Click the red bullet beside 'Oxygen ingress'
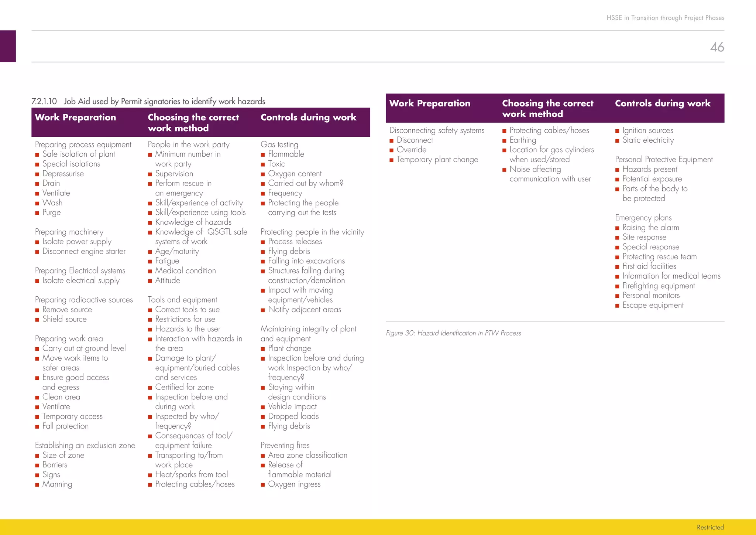Screen dimensions: 756x535 point(263,484)
